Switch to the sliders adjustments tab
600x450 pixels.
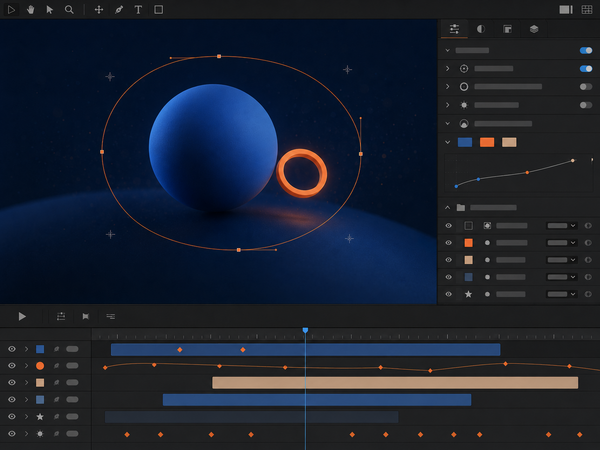pos(454,29)
